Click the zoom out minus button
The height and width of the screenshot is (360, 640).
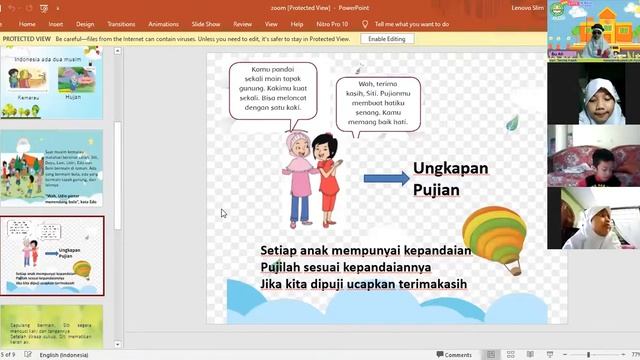coord(565,355)
